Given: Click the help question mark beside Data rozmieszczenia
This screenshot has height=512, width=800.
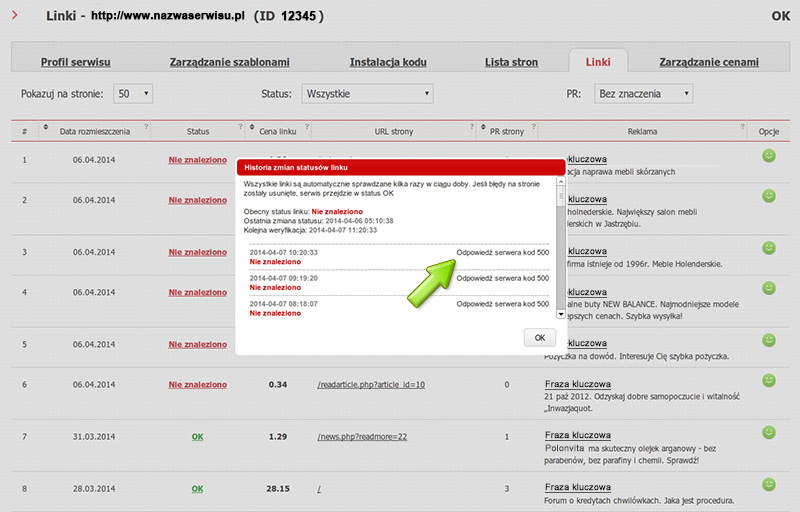Looking at the screenshot, I should click(x=146, y=127).
